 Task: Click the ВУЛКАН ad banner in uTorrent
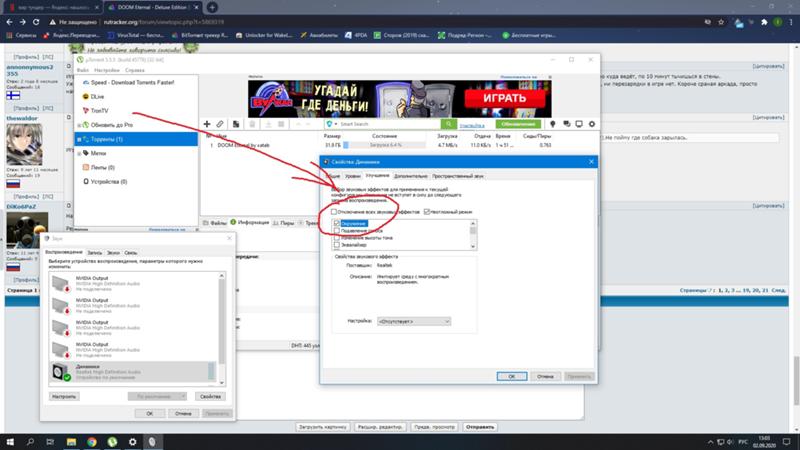(399, 98)
